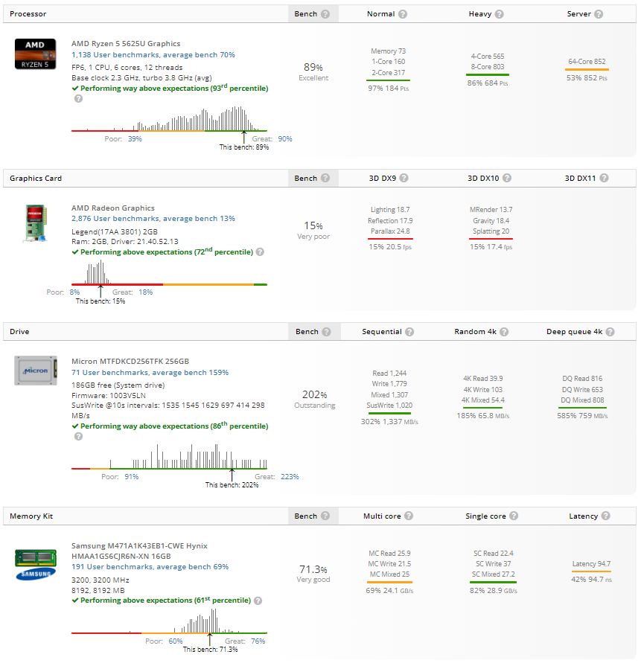The image size is (644, 663).
Task: Click the 97% 184 Pts normal result
Action: click(x=389, y=88)
